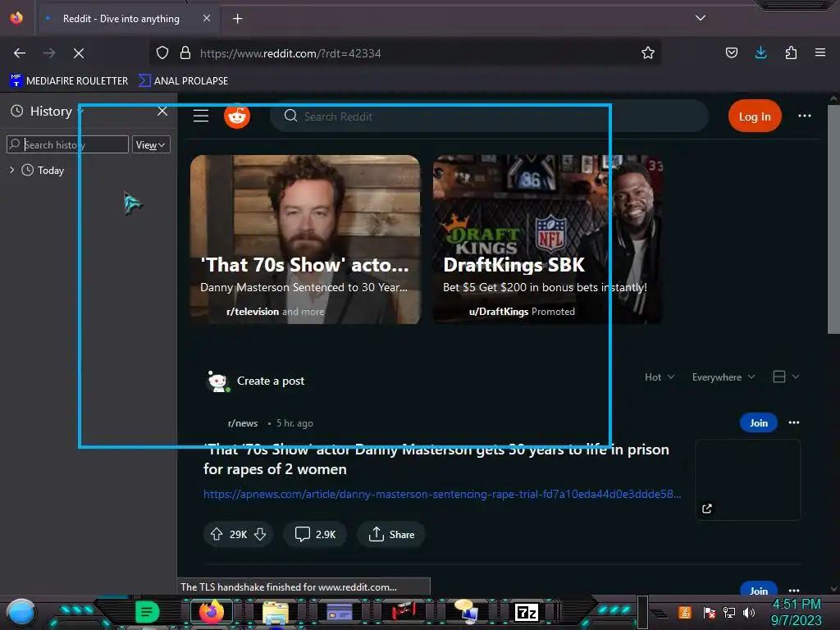Image resolution: width=840 pixels, height=630 pixels.
Task: Open the History sidebar switcher dropdown
Action: tap(47, 112)
